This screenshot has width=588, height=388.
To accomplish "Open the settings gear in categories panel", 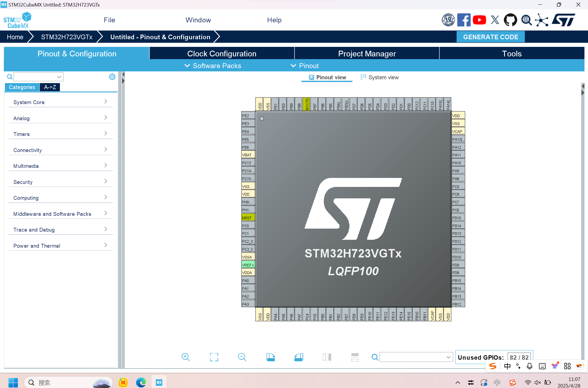I will pyautogui.click(x=112, y=77).
